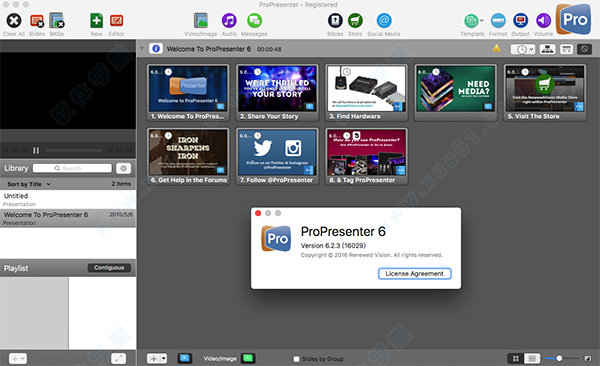
Task: Open the add slide plus dropdown
Action: pyautogui.click(x=157, y=358)
